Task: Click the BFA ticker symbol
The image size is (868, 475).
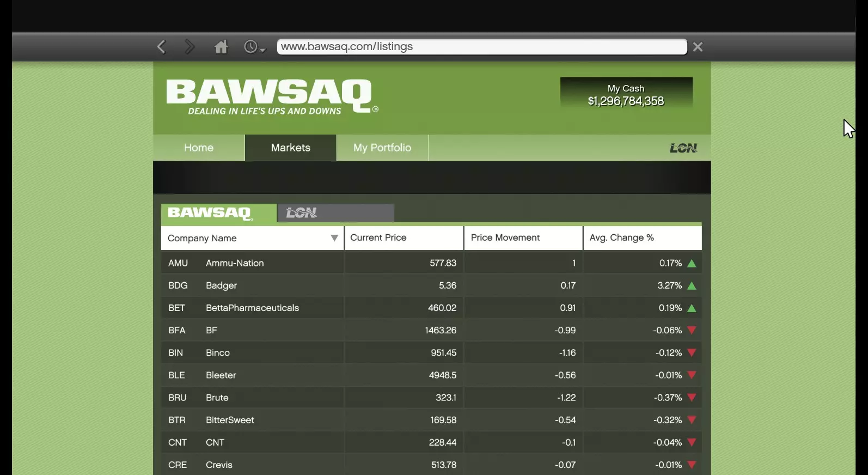Action: coord(177,330)
